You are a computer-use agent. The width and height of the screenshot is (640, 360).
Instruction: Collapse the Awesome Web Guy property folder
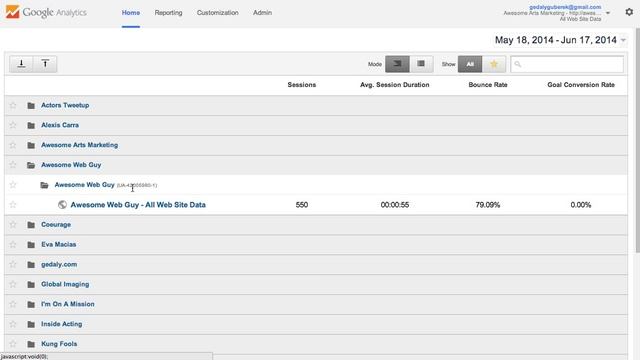coord(44,185)
